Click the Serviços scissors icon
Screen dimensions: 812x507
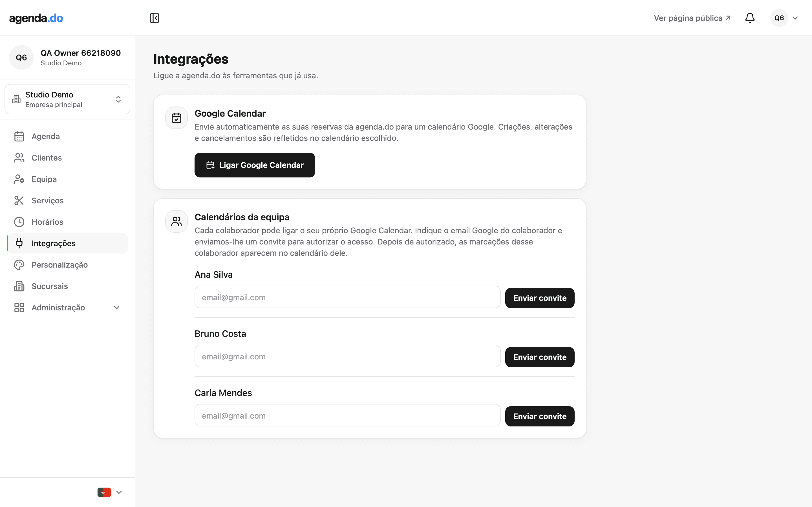coord(19,201)
